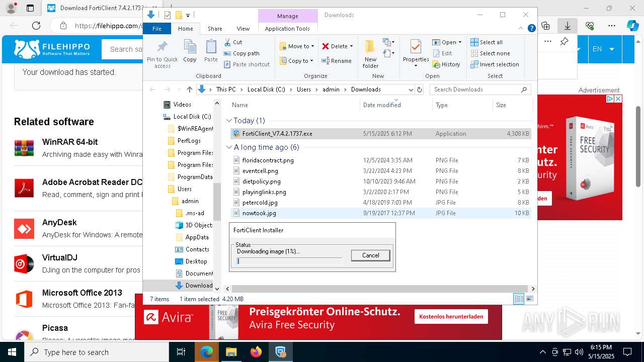
Task: Open the File menu
Action: (x=157, y=29)
